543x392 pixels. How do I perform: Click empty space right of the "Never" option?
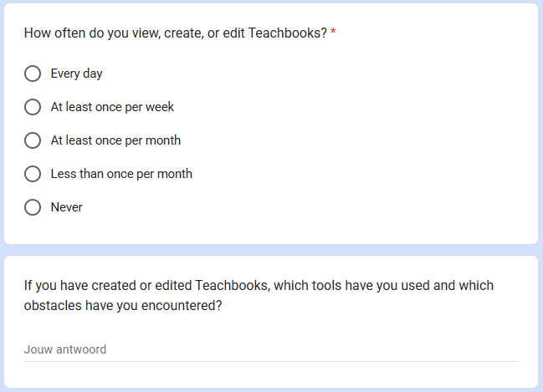point(293,207)
